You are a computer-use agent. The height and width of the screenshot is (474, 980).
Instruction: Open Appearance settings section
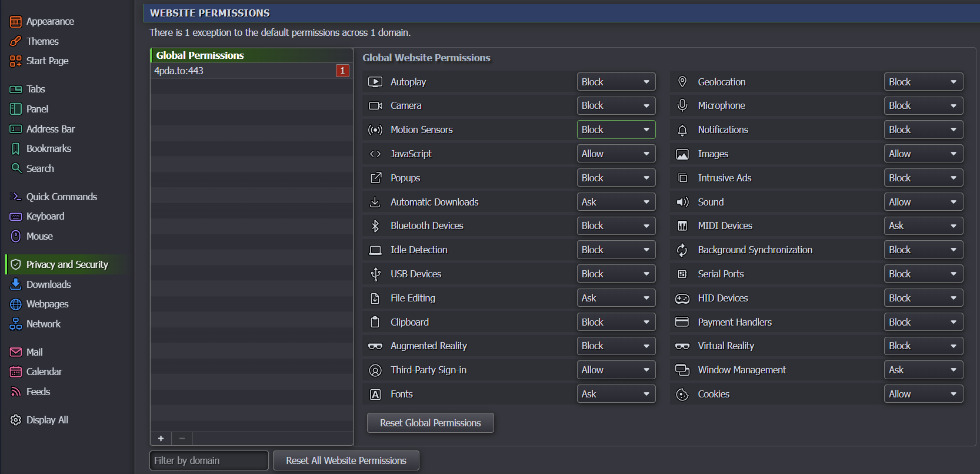coord(42,22)
